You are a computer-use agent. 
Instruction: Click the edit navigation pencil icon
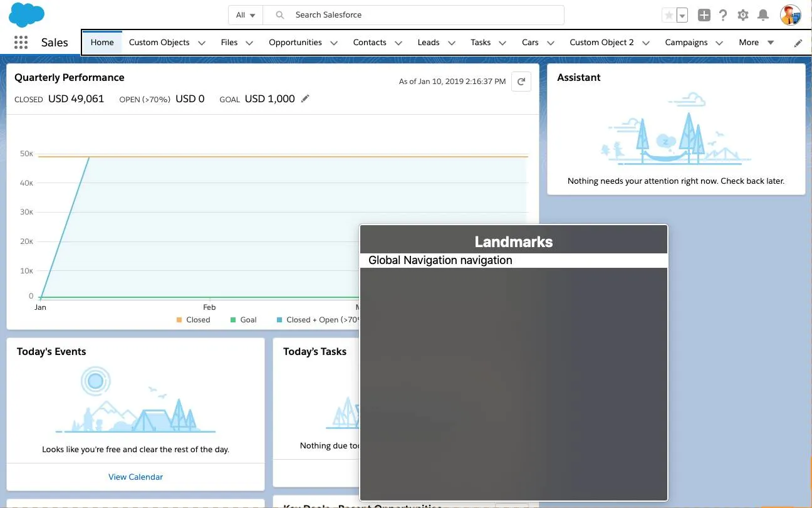[x=798, y=43]
